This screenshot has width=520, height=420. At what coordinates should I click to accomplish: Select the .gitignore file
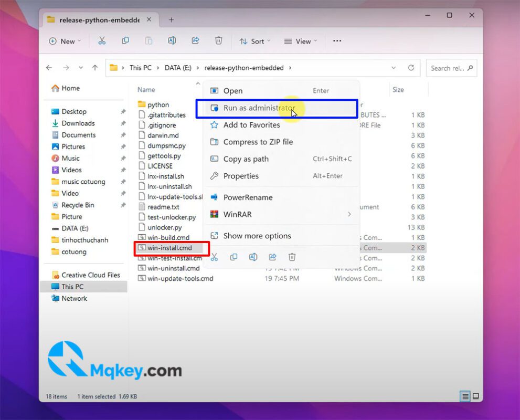[x=157, y=125]
